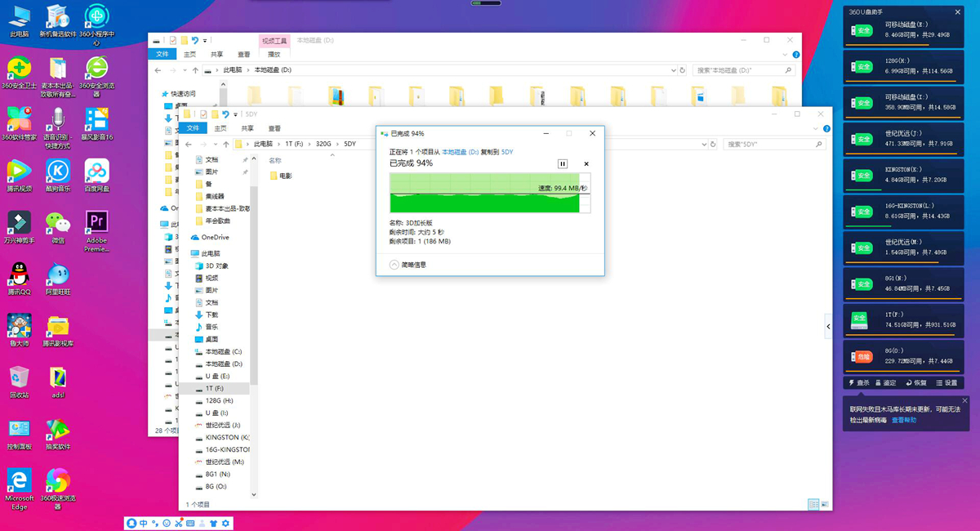Click the 名称 column header

coord(275,161)
